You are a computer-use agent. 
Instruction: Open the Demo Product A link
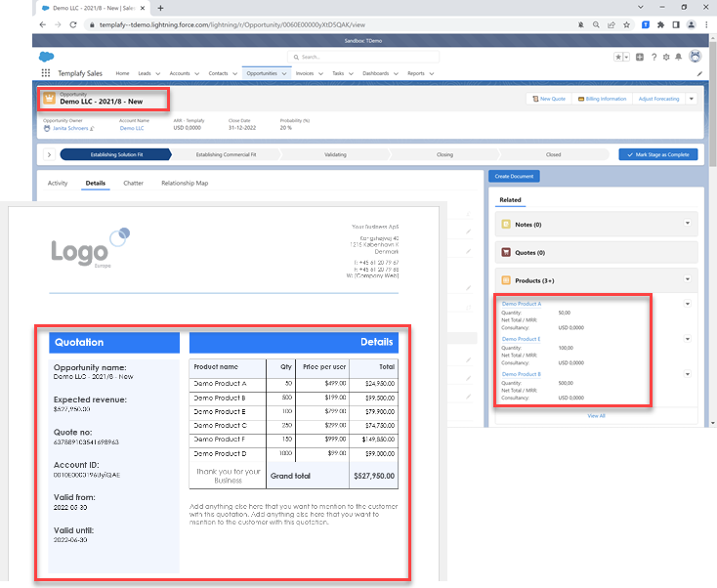(522, 304)
